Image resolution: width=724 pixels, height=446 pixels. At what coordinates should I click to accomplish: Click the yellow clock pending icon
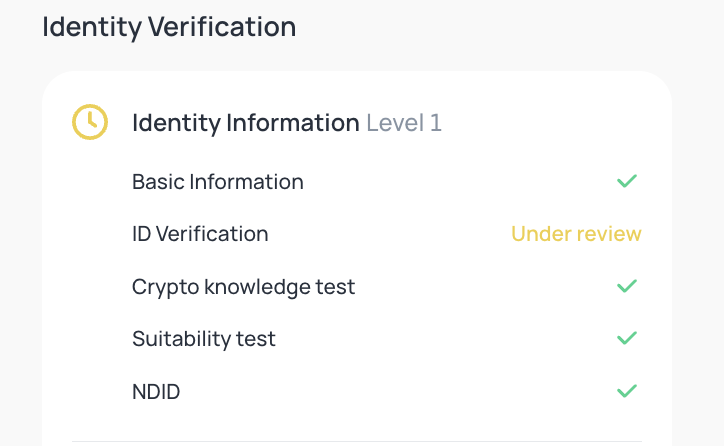pyautogui.click(x=90, y=122)
